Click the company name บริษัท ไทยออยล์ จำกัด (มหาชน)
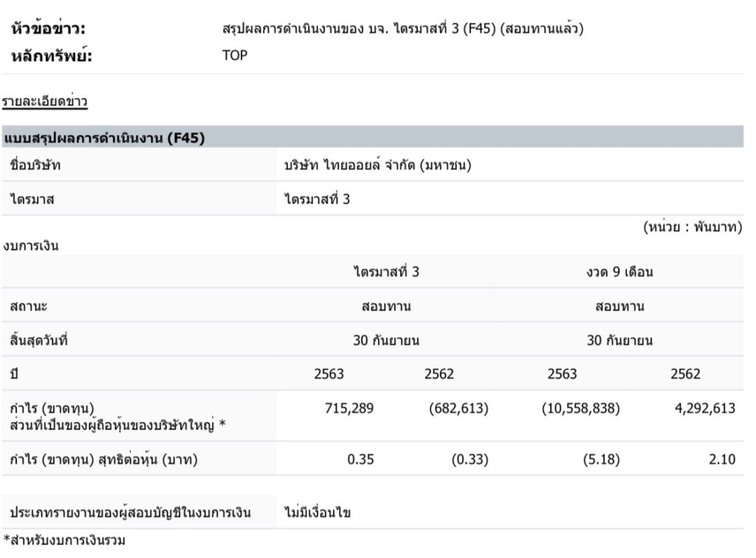The image size is (756, 558). [378, 165]
